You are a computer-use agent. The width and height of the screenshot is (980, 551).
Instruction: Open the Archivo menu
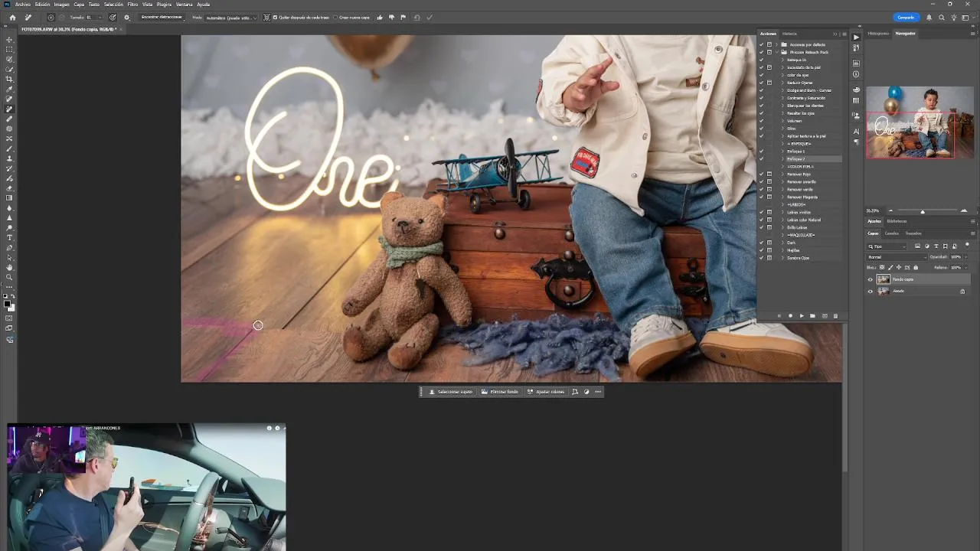coord(23,5)
